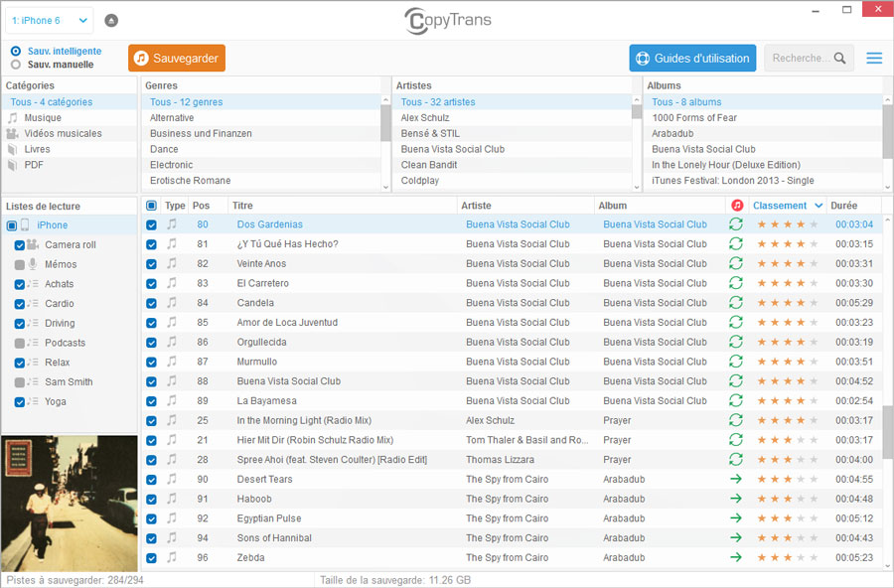Click green arrow icon for Haboob

click(x=736, y=499)
